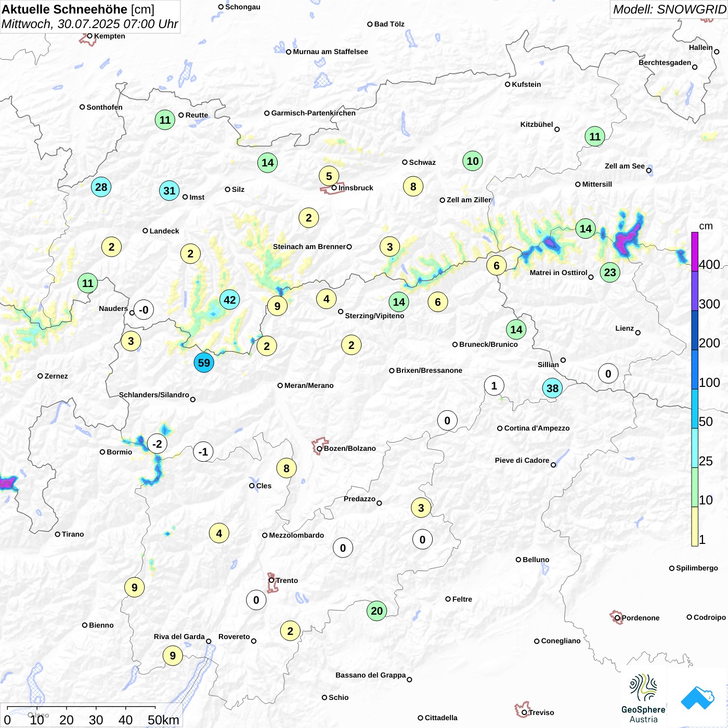Click the 11 cm marker near Kitzbühel
This screenshot has height=728, width=728.
[595, 136]
